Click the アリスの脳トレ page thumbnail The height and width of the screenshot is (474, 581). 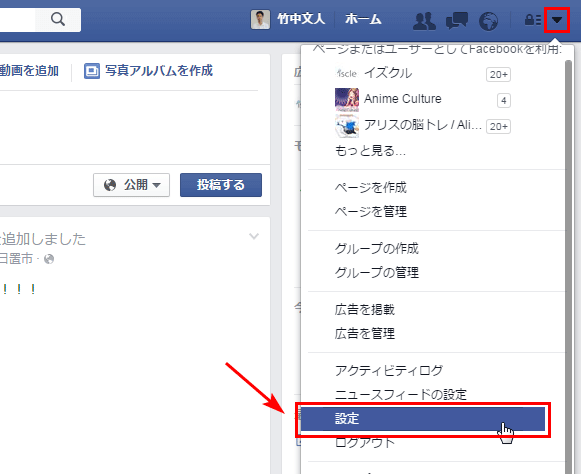point(347,126)
